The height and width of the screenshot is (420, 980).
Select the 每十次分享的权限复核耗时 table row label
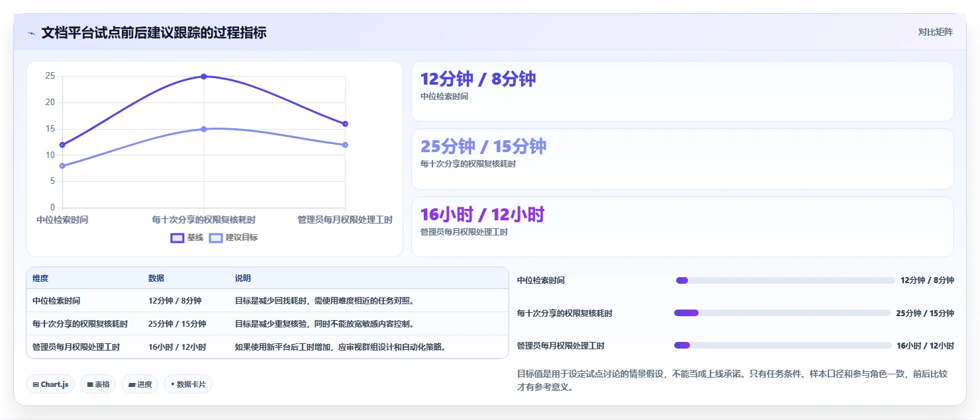[80, 324]
